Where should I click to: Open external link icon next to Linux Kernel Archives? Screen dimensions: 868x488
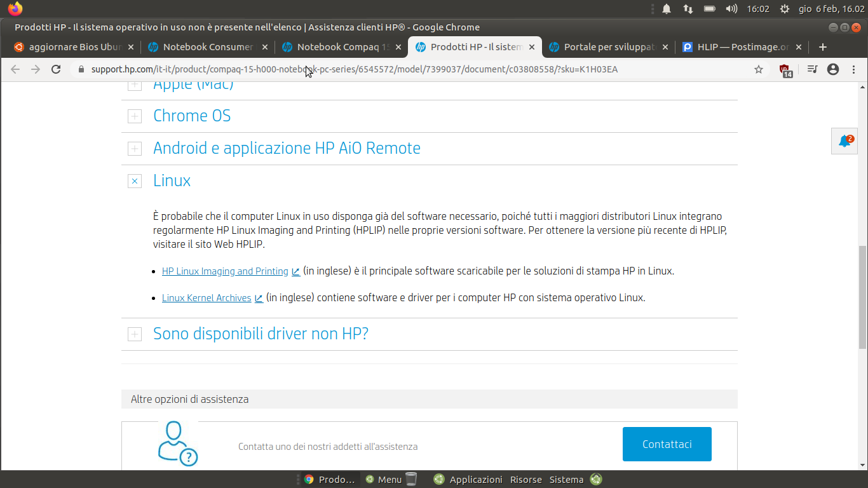click(259, 298)
